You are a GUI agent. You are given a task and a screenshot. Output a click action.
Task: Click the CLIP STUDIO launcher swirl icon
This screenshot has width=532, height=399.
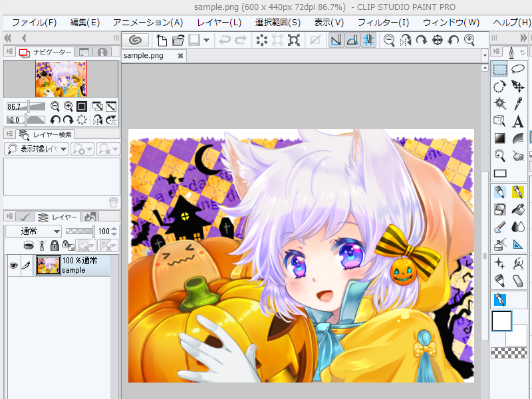pyautogui.click(x=135, y=40)
